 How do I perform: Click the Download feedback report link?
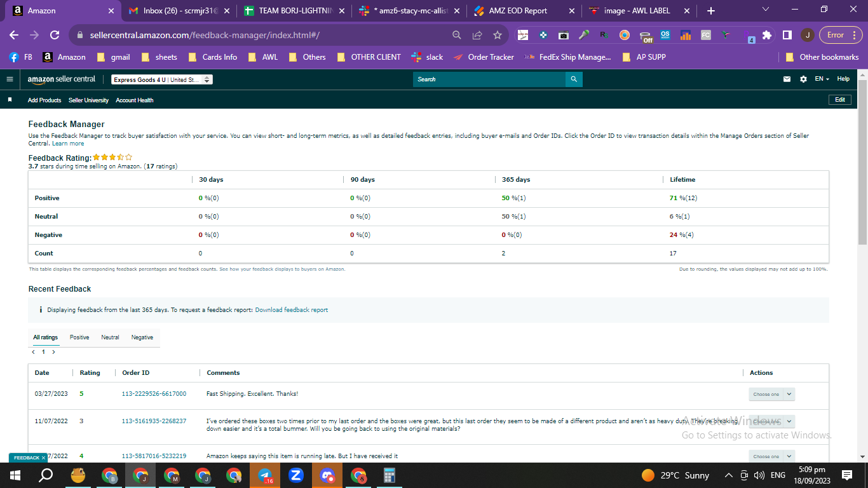coord(292,310)
